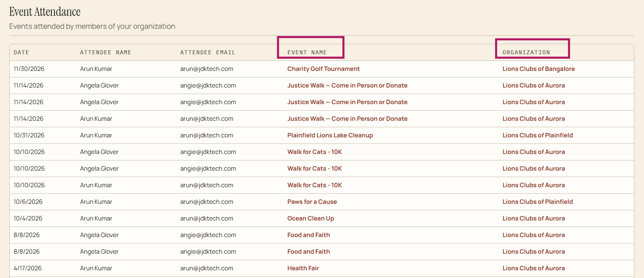Open Justice Walk link in Arun Kumar's row

pos(347,119)
